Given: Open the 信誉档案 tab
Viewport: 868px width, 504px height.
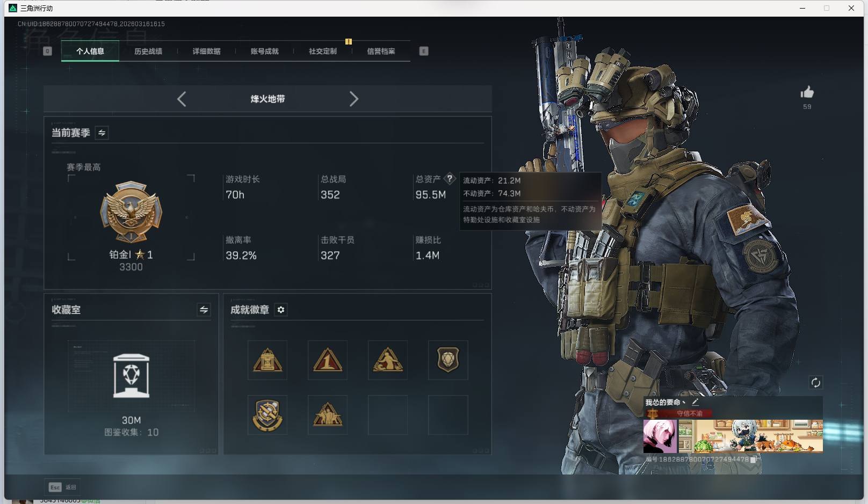Looking at the screenshot, I should pyautogui.click(x=381, y=52).
